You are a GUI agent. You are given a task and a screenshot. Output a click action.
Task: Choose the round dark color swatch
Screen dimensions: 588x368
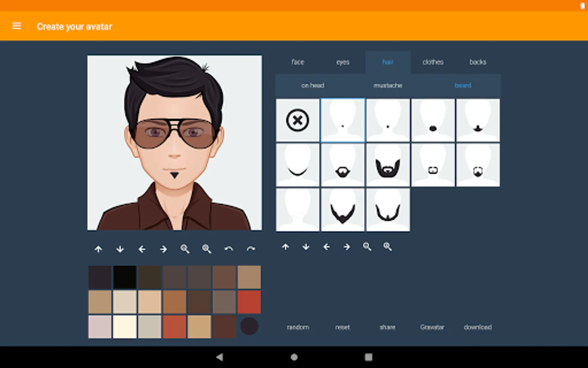249,326
